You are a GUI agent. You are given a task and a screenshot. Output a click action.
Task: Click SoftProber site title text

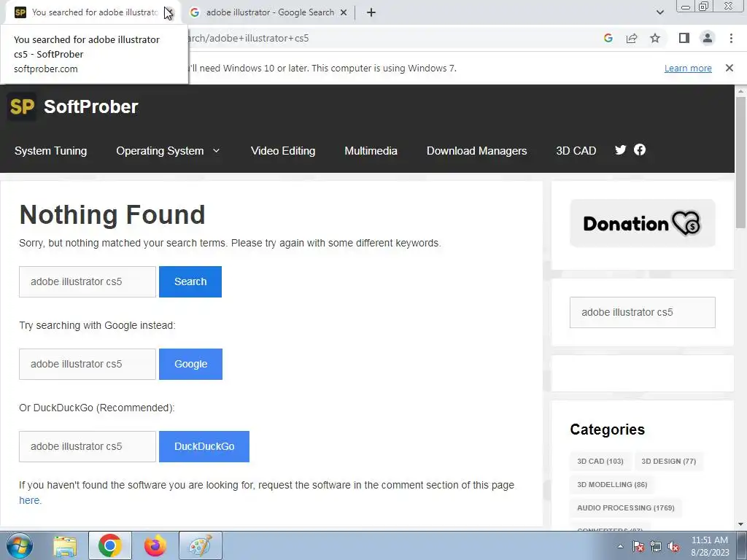(90, 106)
